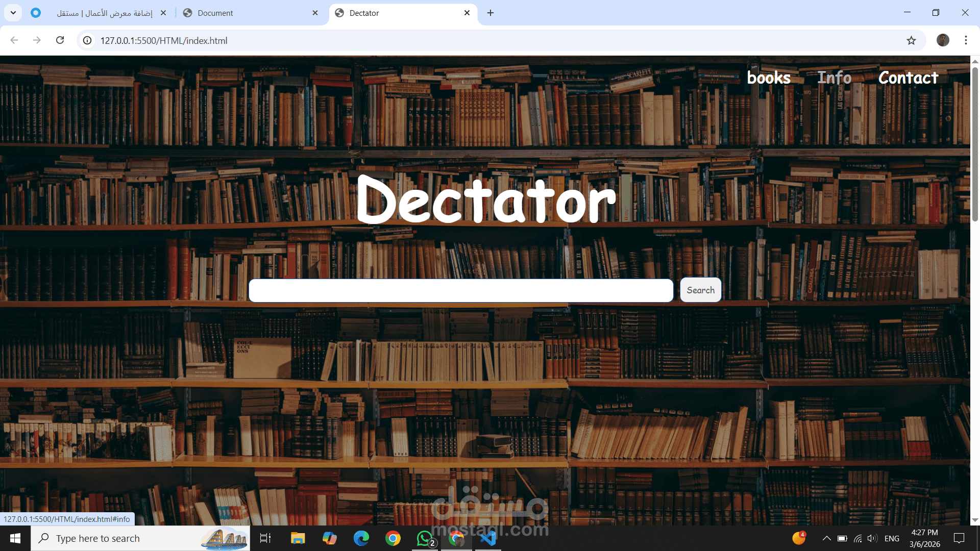Screen dimensions: 980x551
Task: Open Copilot from the taskbar
Action: click(329, 538)
